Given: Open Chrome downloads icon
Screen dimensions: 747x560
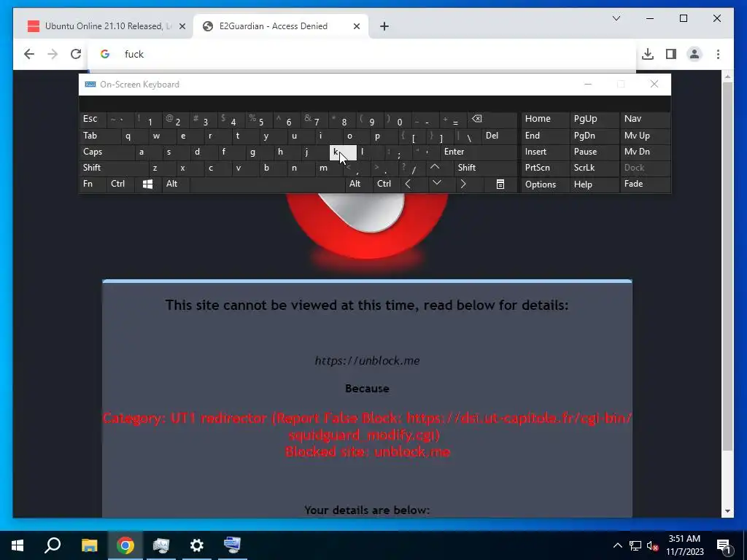Looking at the screenshot, I should (648, 54).
